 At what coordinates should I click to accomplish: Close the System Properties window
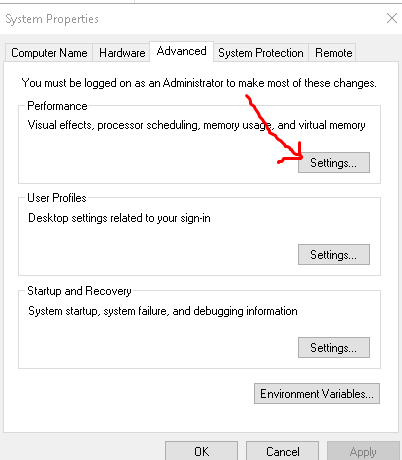392,18
